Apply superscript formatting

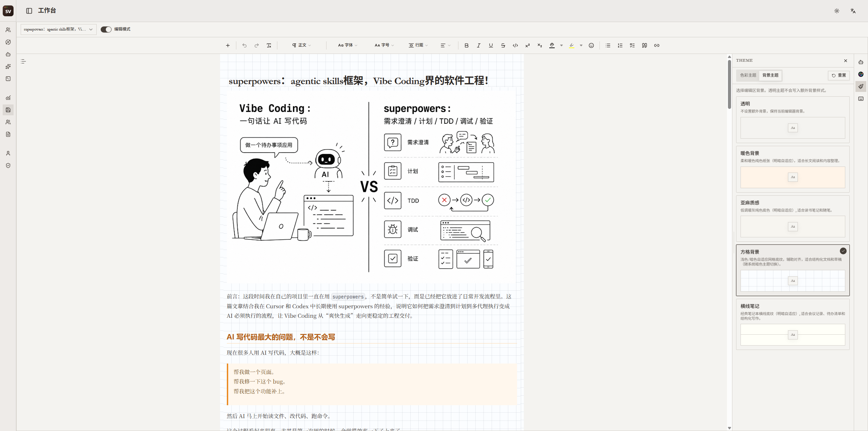[528, 45]
